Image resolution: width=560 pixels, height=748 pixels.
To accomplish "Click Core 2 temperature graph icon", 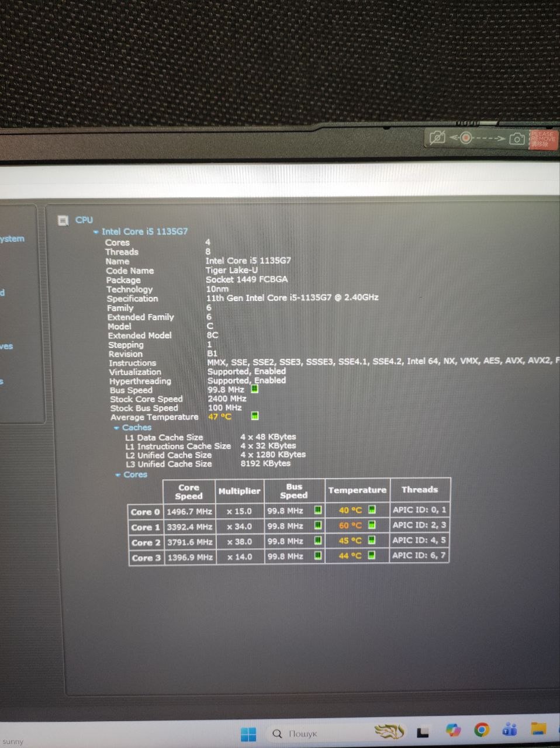I will point(372,540).
